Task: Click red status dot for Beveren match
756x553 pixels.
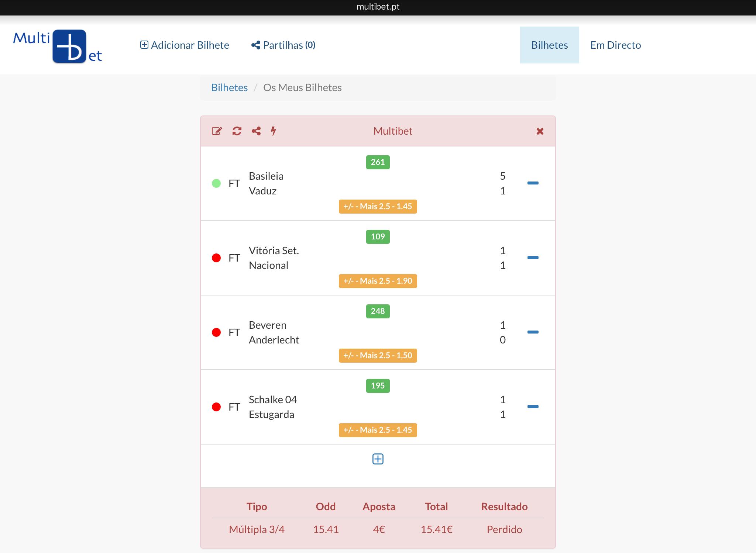Action: (216, 332)
